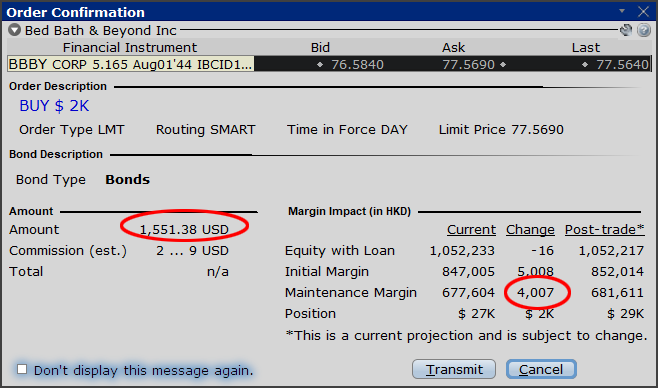Select the BBBY CORP 5.165 instrument cell
658x388 pixels.
click(131, 64)
